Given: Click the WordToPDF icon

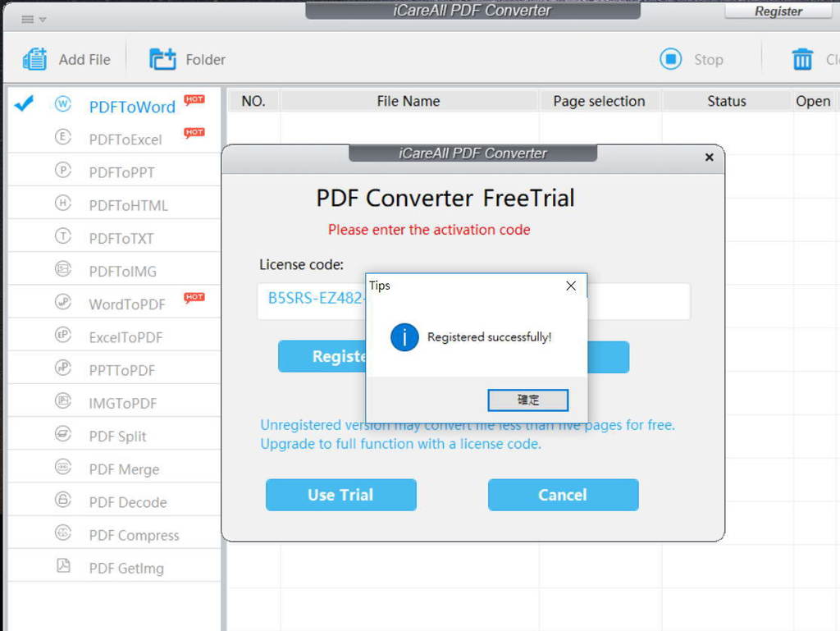Looking at the screenshot, I should 62,302.
